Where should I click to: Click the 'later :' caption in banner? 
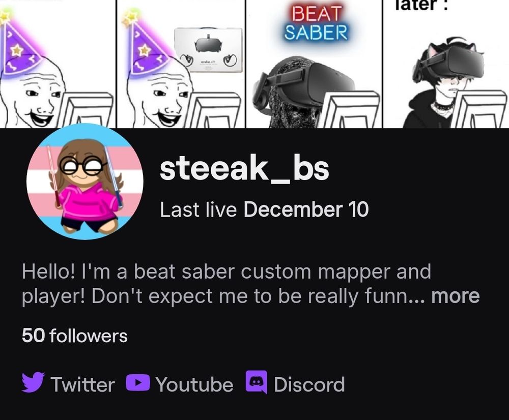coord(421,6)
